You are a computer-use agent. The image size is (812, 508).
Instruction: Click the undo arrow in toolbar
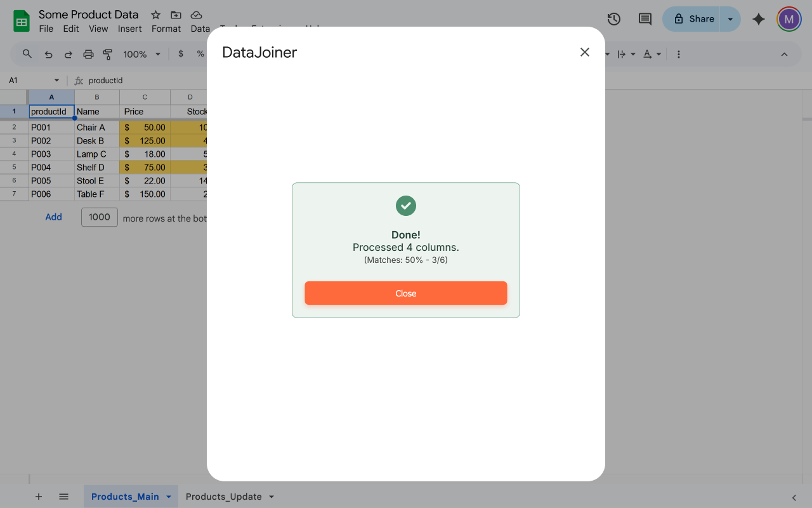pos(48,55)
